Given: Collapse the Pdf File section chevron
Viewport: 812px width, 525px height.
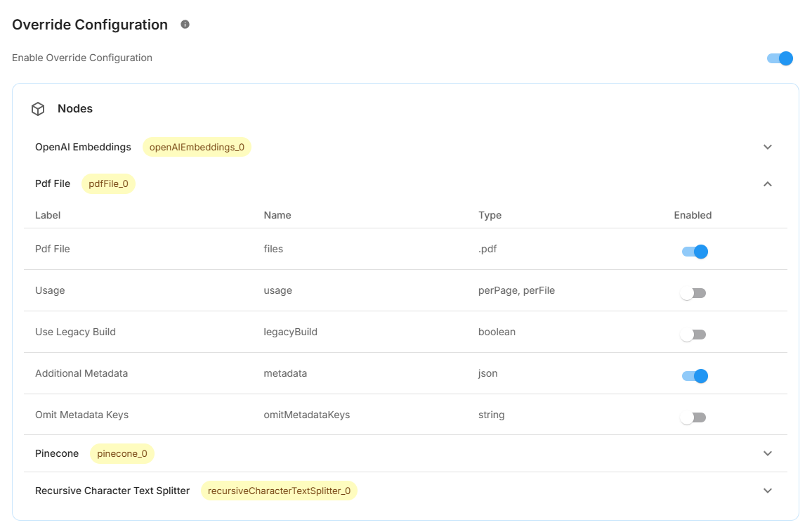Looking at the screenshot, I should click(768, 184).
